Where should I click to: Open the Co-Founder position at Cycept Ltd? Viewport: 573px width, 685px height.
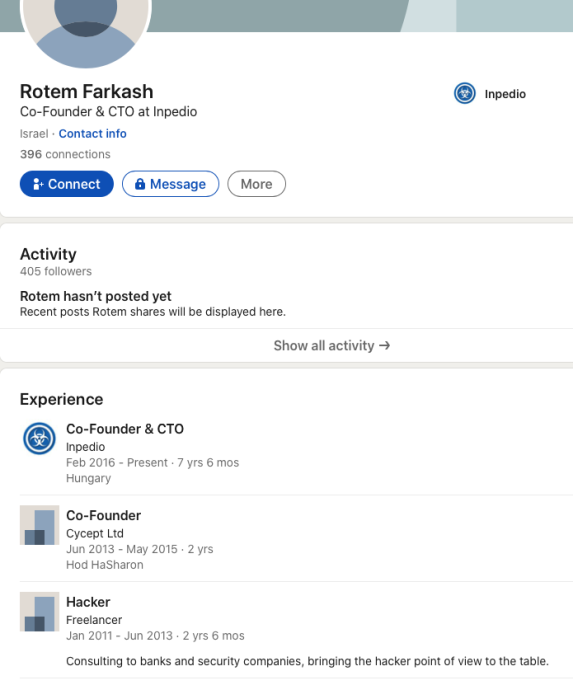104,515
